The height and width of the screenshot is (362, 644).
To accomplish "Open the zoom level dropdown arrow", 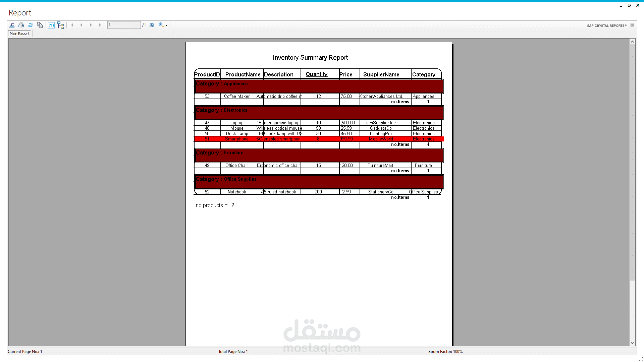I will click(x=167, y=25).
